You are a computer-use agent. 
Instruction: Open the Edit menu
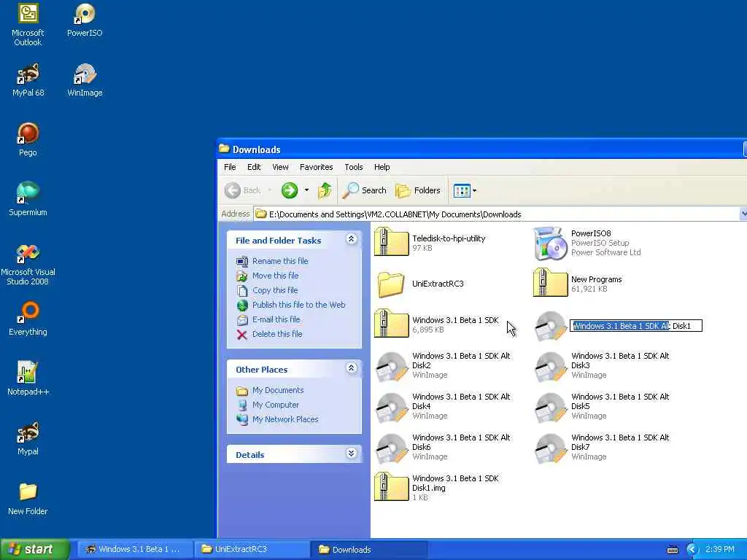[254, 167]
